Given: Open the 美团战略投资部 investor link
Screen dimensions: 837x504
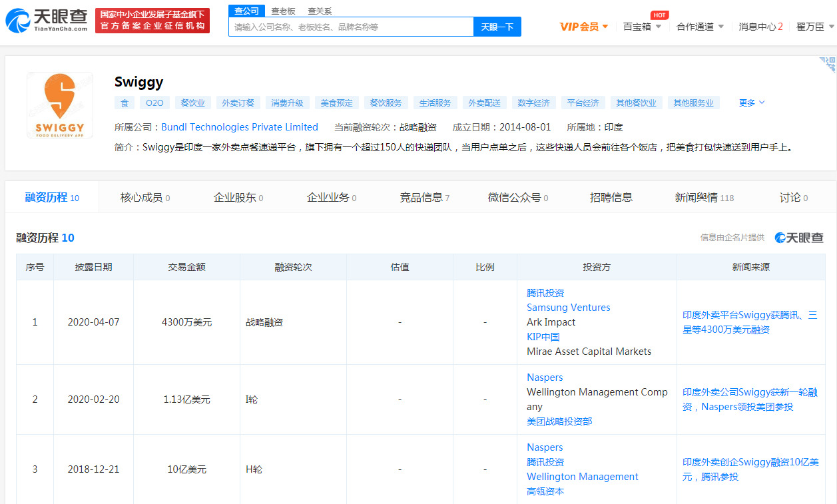Looking at the screenshot, I should coord(559,421).
